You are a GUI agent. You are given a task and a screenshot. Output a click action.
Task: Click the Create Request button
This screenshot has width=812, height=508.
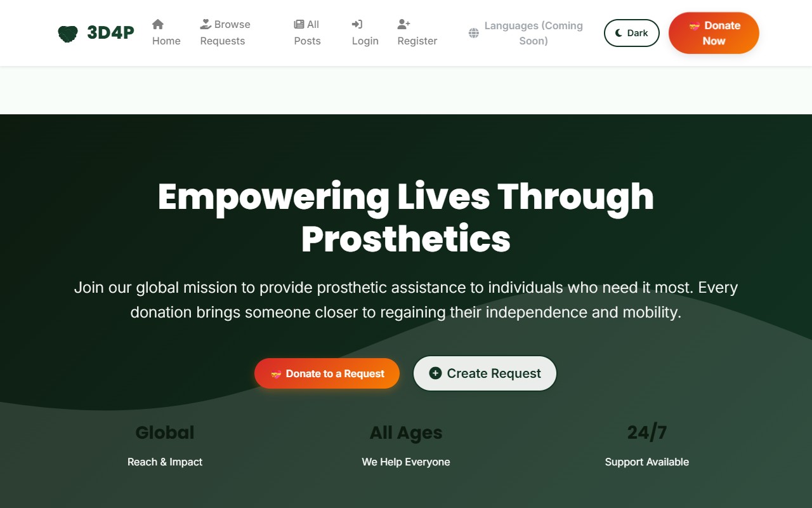tap(485, 373)
